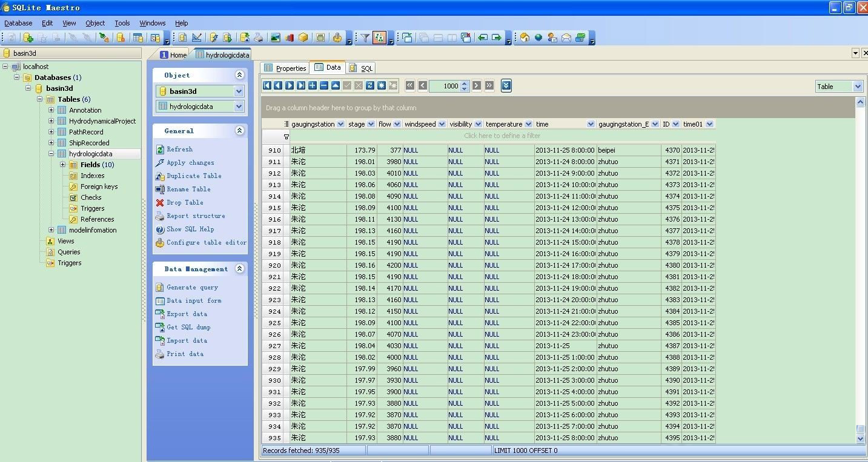Delete the record using the minus button
The width and height of the screenshot is (868, 462).
coord(324,86)
